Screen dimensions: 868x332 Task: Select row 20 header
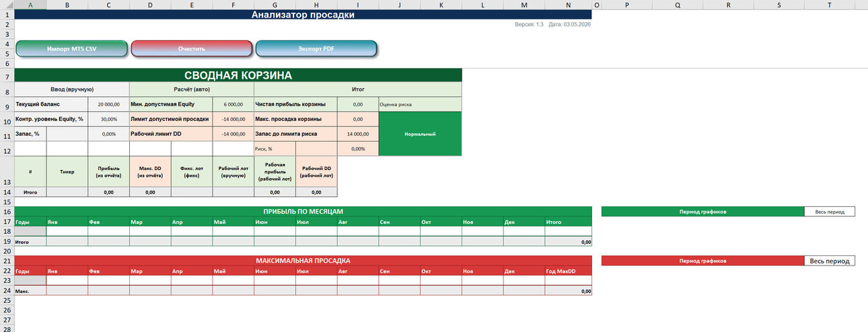[7, 251]
